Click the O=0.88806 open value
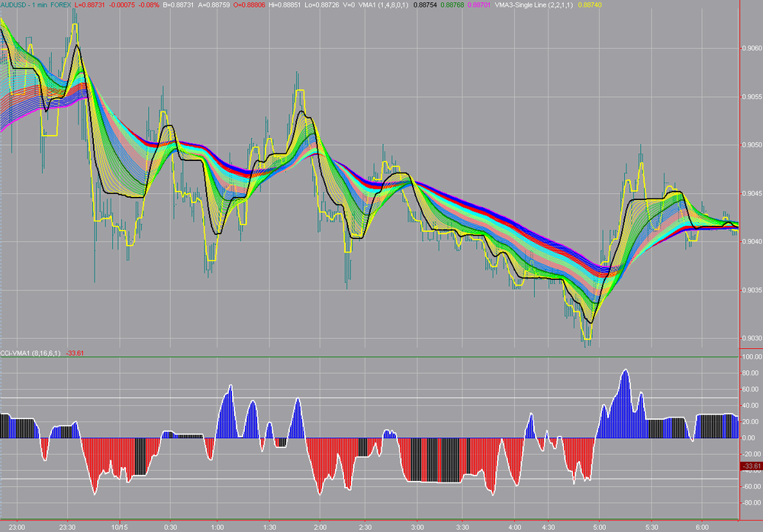 (x=249, y=5)
